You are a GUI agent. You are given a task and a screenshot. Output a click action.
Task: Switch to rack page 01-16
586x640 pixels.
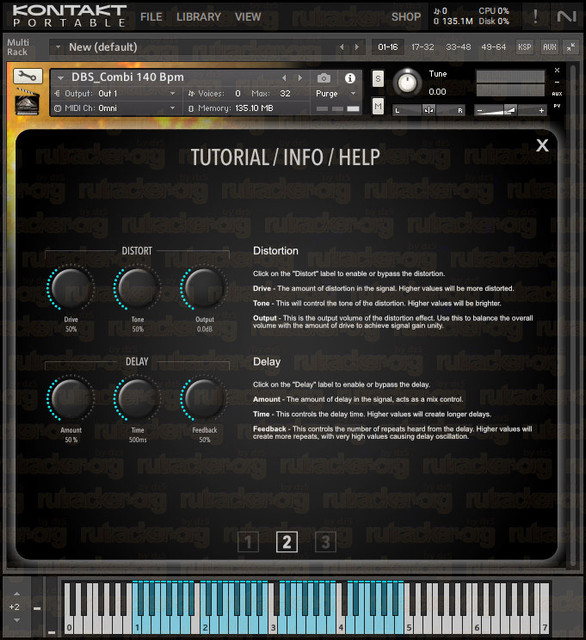point(388,47)
